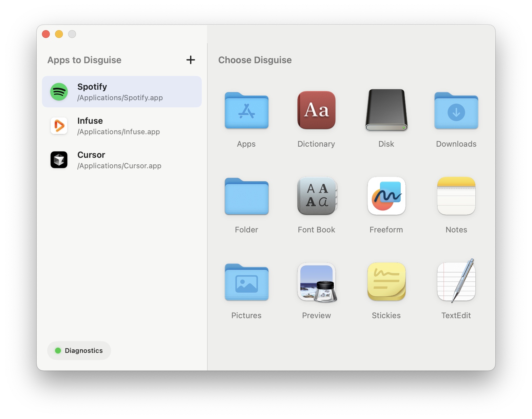The image size is (532, 419).
Task: Pick the Pictures folder disguise icon
Action: tap(246, 282)
